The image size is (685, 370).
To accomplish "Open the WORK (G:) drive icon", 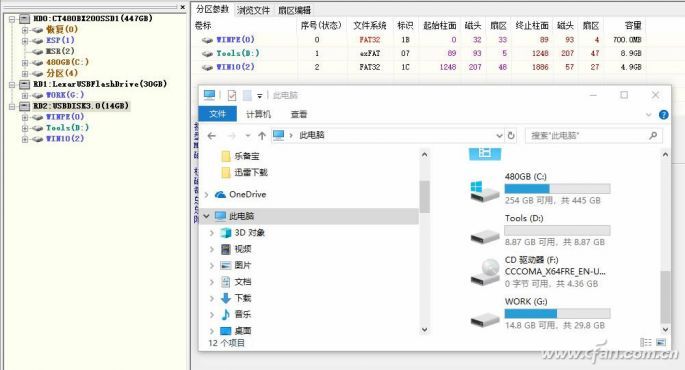I will (x=484, y=319).
